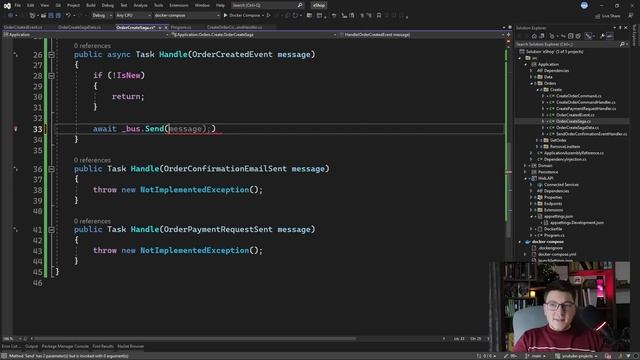Collapse the Handle method at line 41
This screenshot has width=640, height=360.
click(x=51, y=230)
